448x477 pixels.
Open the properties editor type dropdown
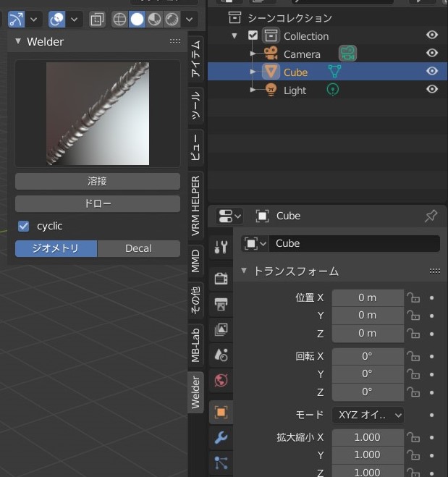(x=229, y=216)
